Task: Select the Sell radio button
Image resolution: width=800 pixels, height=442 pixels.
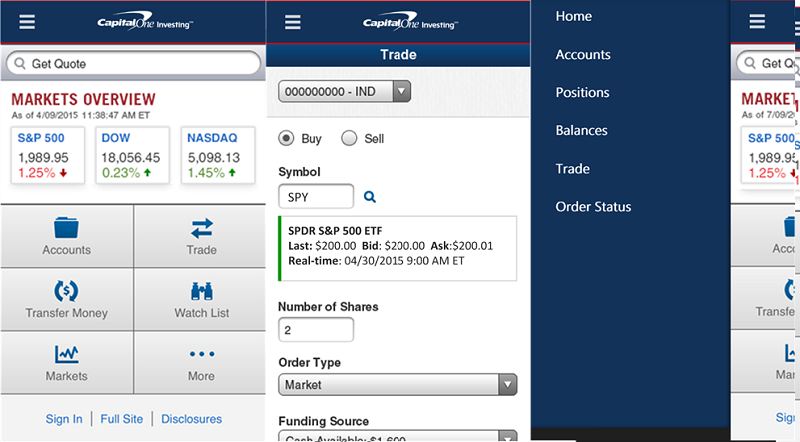Action: [x=349, y=138]
